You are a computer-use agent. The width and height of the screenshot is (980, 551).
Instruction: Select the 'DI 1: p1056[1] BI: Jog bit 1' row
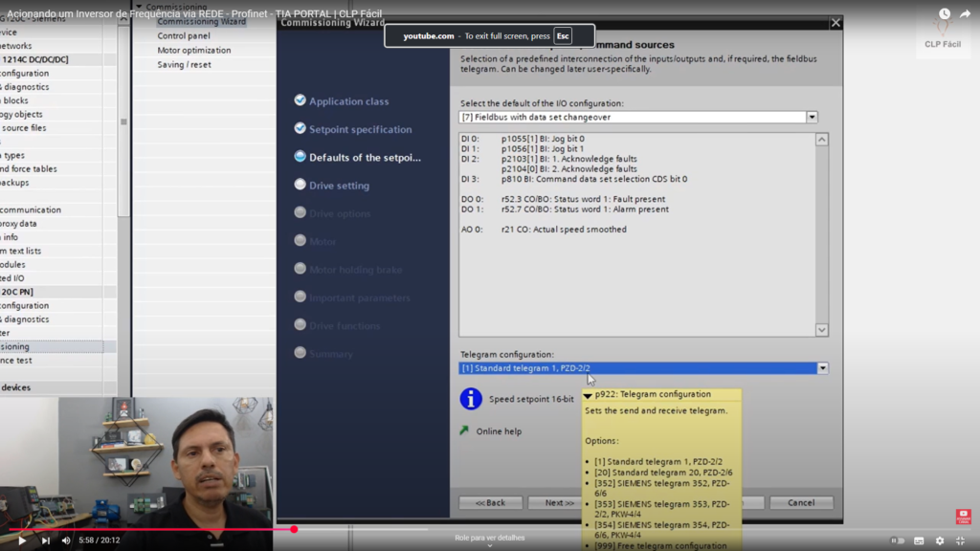[523, 148]
